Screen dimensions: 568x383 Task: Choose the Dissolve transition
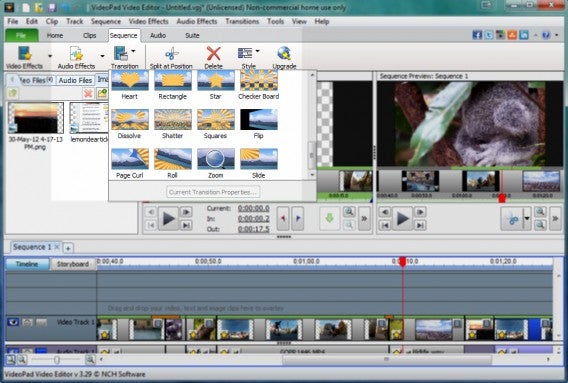[x=130, y=124]
